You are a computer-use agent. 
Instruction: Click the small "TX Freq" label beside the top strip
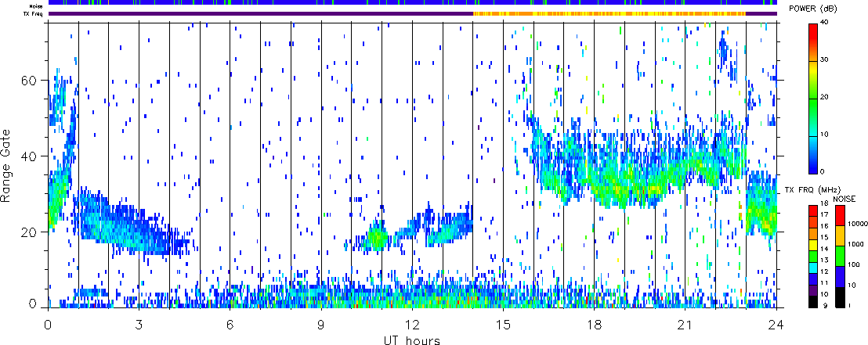[x=34, y=13]
